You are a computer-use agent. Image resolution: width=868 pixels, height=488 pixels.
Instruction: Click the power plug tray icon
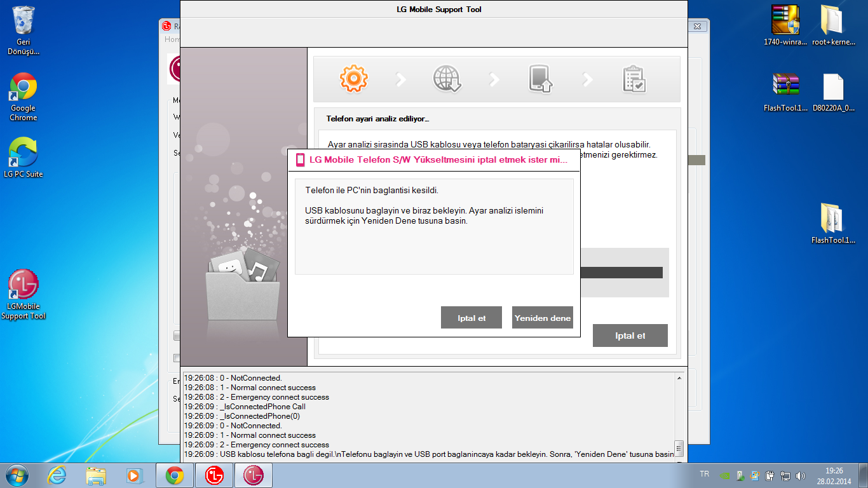tap(770, 475)
